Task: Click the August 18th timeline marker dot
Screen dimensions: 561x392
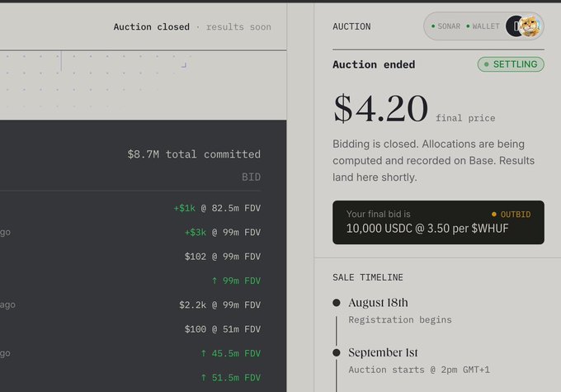Action: coord(337,303)
